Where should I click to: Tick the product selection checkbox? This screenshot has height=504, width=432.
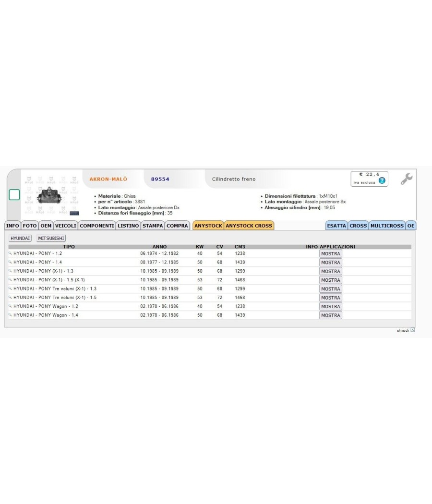[14, 195]
